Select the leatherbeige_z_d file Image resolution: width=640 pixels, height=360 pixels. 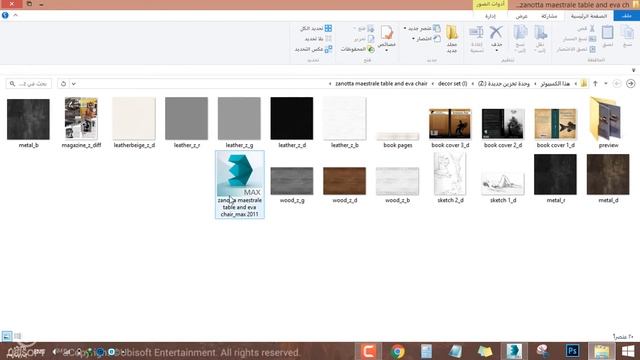click(x=134, y=122)
